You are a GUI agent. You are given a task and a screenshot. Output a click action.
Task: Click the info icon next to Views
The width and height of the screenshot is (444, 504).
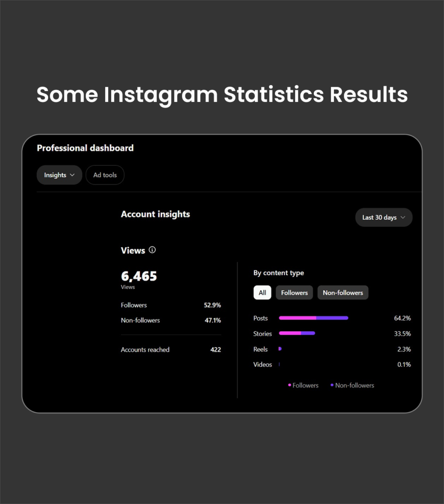click(152, 250)
